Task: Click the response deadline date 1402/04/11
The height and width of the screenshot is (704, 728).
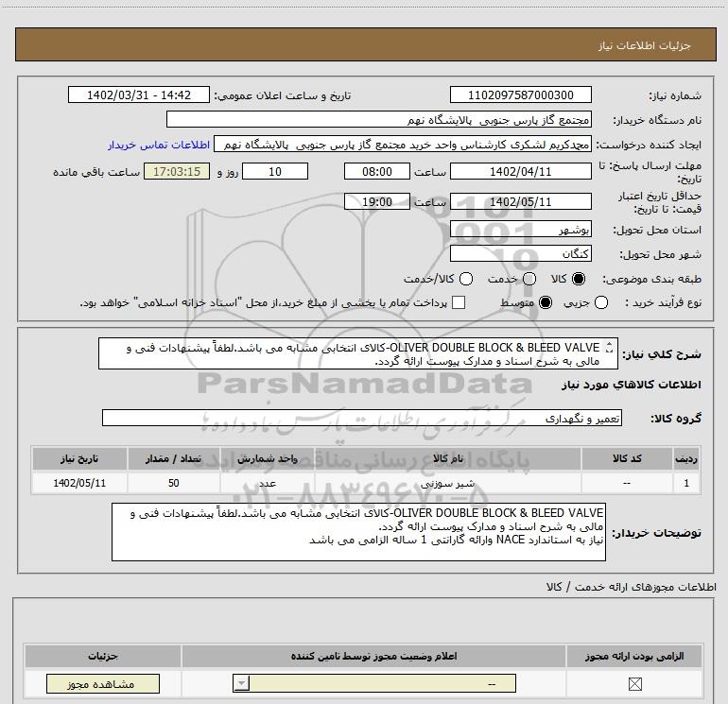Action: [x=520, y=171]
